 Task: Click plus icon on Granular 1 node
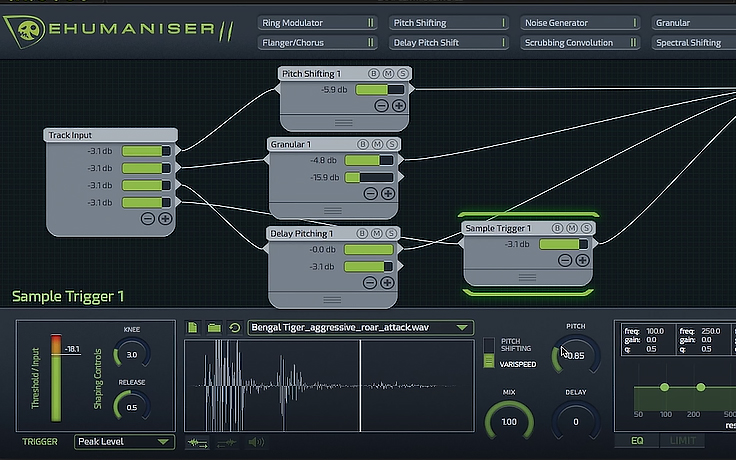(x=388, y=193)
